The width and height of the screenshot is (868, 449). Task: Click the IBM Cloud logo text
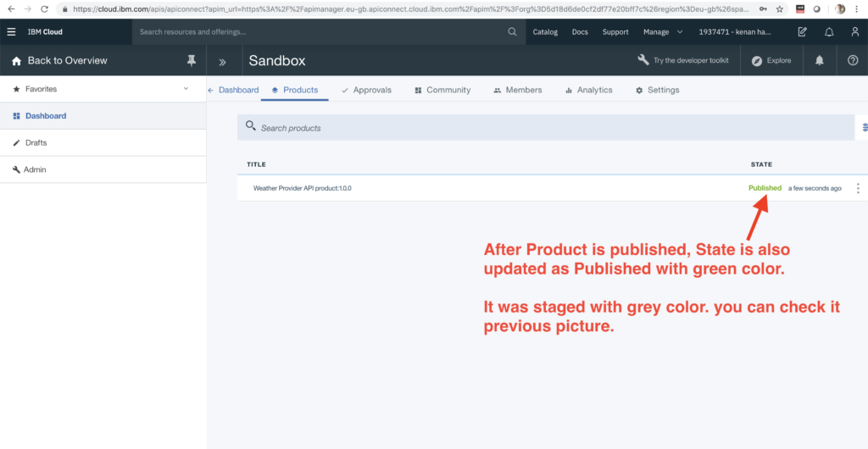pyautogui.click(x=45, y=32)
